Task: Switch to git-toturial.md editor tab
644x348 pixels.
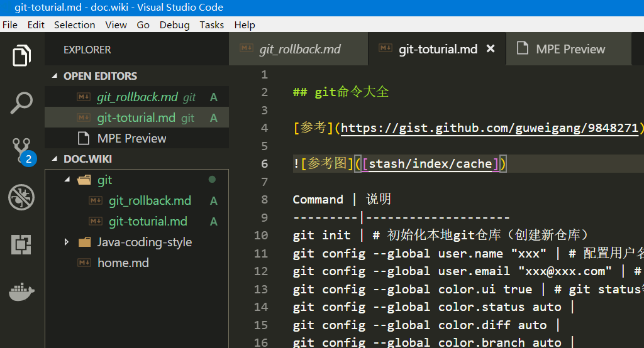Action: point(438,49)
